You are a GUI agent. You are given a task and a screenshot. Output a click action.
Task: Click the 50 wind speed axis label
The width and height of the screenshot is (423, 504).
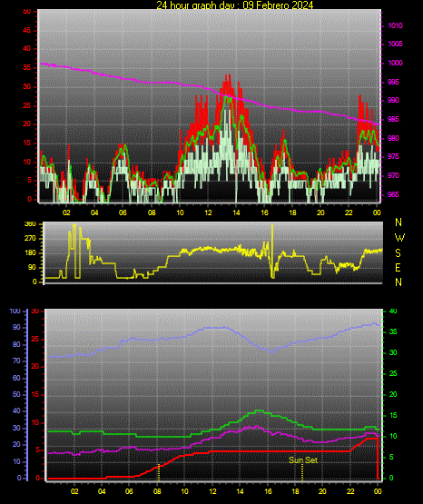27,12
